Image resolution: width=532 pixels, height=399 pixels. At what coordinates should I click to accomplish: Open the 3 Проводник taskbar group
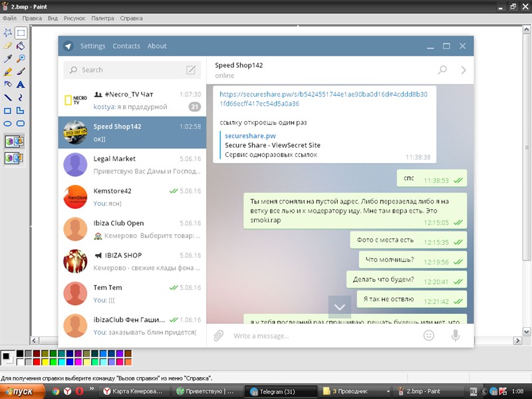click(354, 392)
